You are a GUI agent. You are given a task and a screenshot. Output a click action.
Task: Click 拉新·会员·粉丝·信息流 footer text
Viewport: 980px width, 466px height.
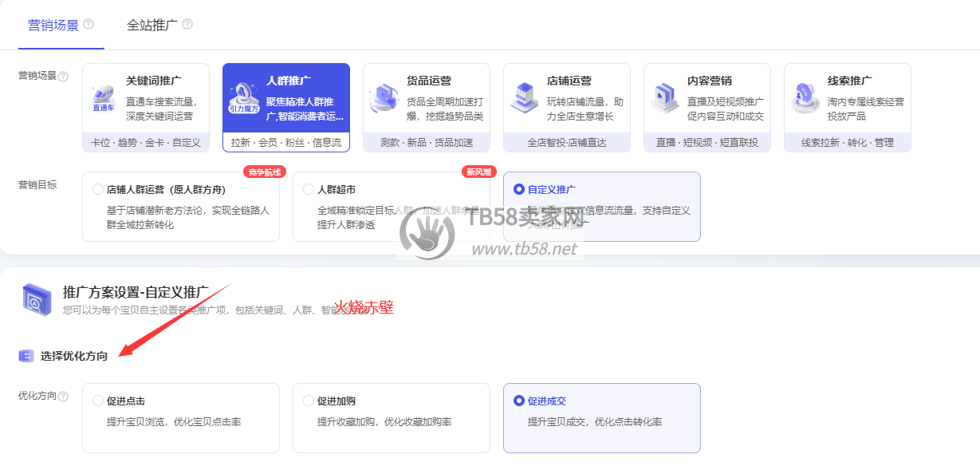pos(286,143)
